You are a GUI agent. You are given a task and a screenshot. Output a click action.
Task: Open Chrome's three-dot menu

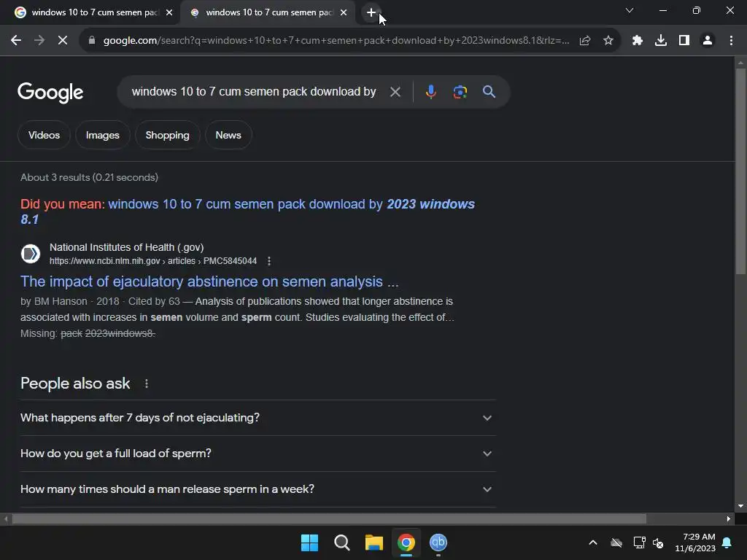(x=731, y=41)
